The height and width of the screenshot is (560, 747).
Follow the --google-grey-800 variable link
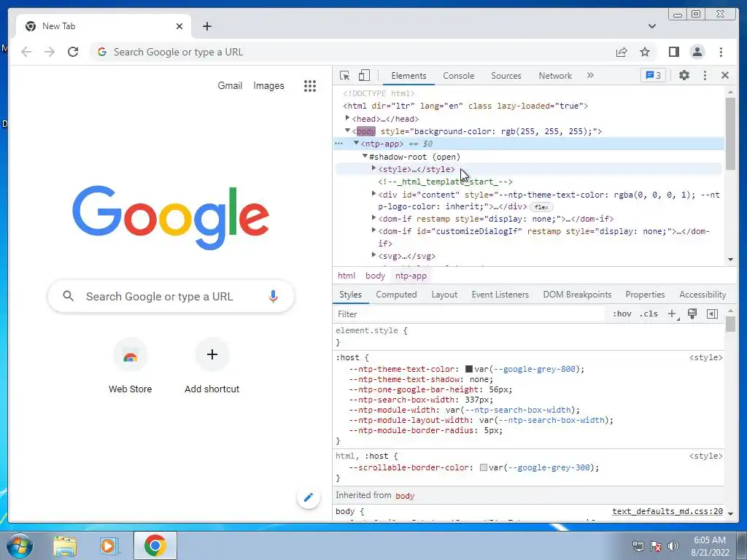(x=535, y=369)
